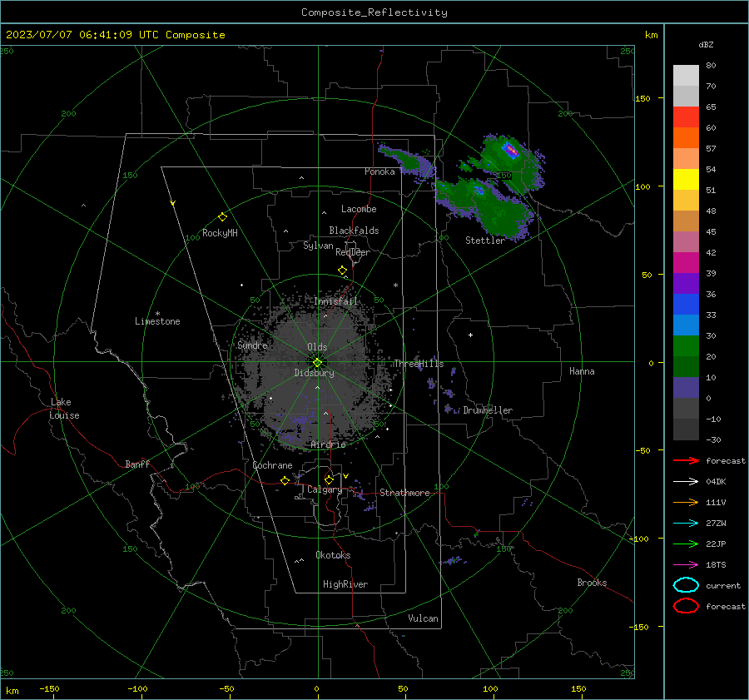The height and width of the screenshot is (700, 749).
Task: Click the magenta 18TS arrow symbol
Action: [x=686, y=565]
